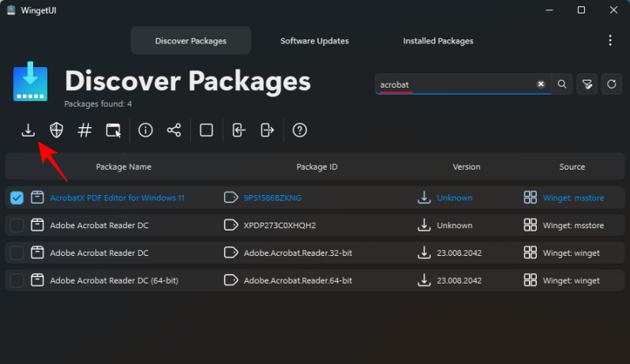
Task: Click the import packages icon
Action: click(238, 130)
